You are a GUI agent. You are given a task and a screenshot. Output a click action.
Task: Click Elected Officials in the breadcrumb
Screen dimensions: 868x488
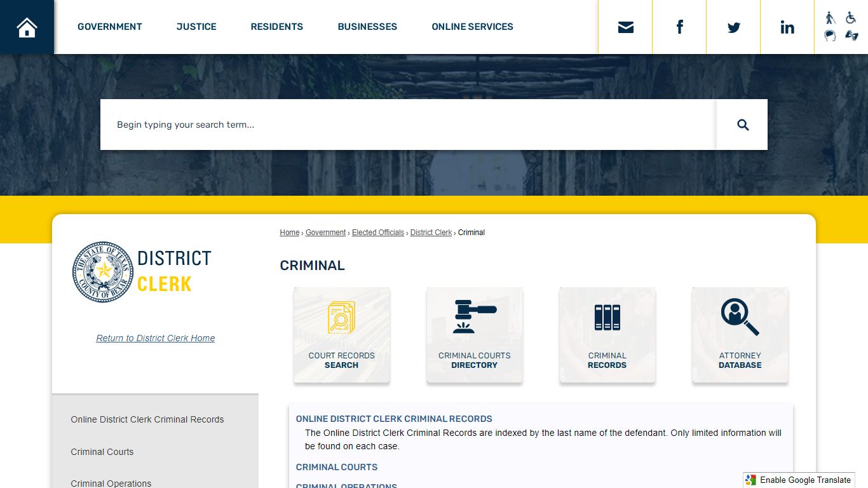pyautogui.click(x=378, y=233)
